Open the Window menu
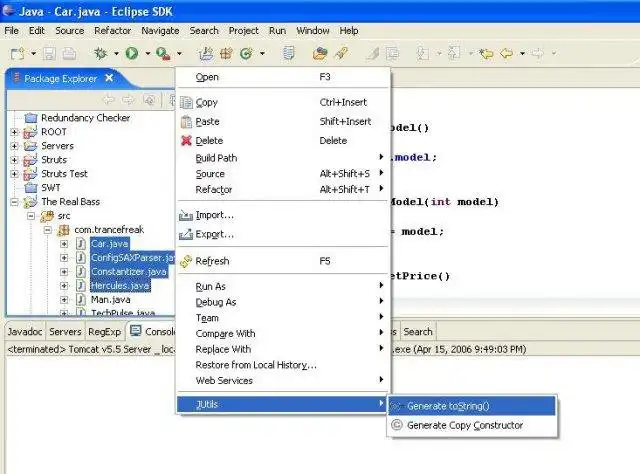640x474 pixels. 313,31
